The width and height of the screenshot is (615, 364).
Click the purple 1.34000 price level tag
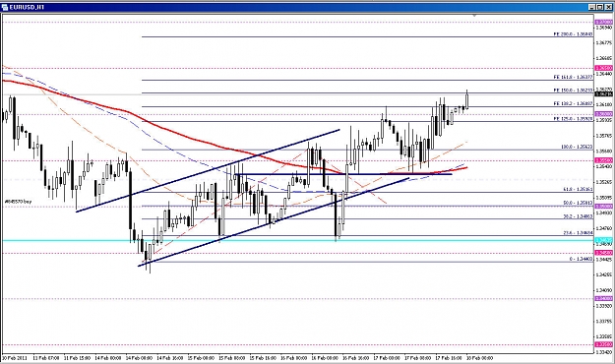603,299
